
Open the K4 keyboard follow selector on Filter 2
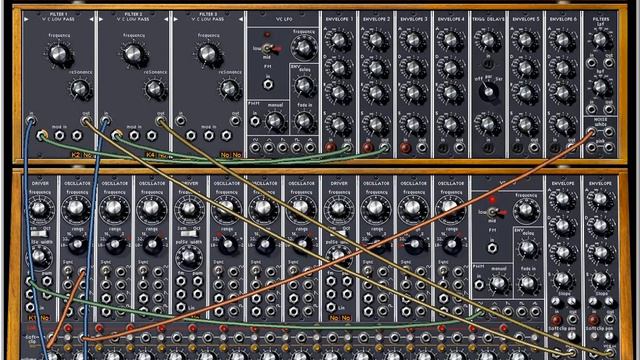[150, 155]
